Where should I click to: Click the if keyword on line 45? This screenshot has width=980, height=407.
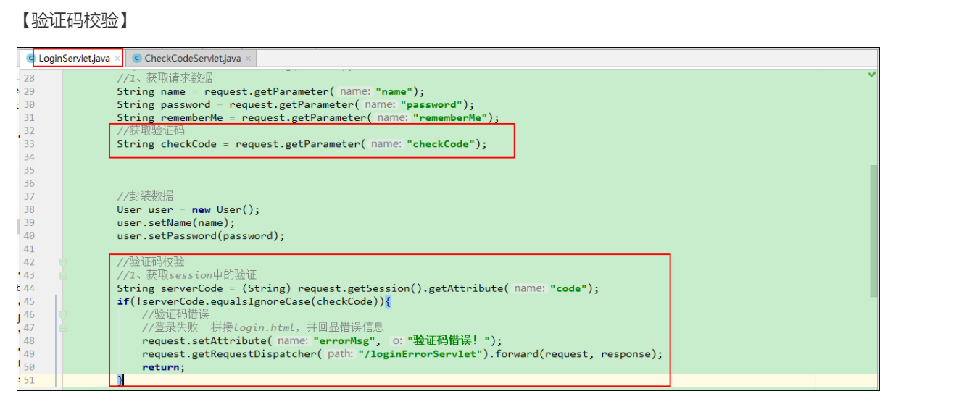[123, 301]
